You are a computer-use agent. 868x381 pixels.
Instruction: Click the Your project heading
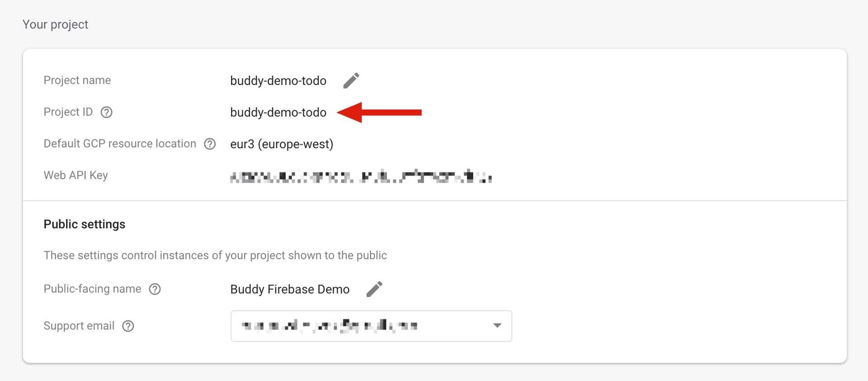click(x=55, y=24)
